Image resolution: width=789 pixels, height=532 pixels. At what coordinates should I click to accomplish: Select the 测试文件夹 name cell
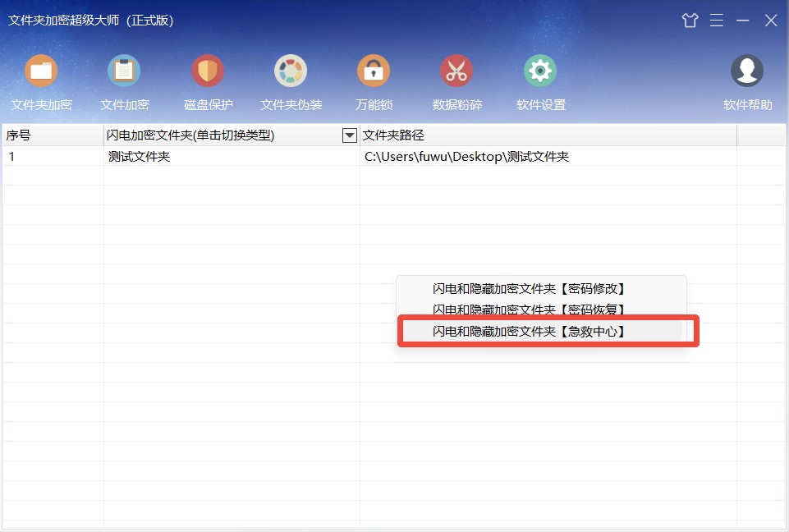tap(232, 157)
